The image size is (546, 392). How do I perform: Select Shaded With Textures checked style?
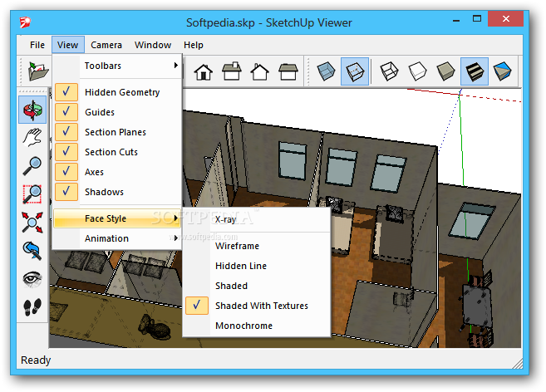click(x=257, y=306)
